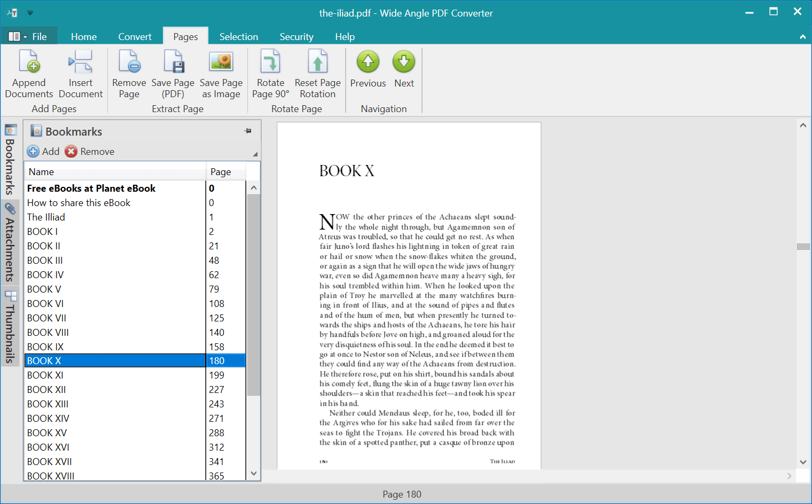
Task: Click the Insert Document icon
Action: point(81,61)
